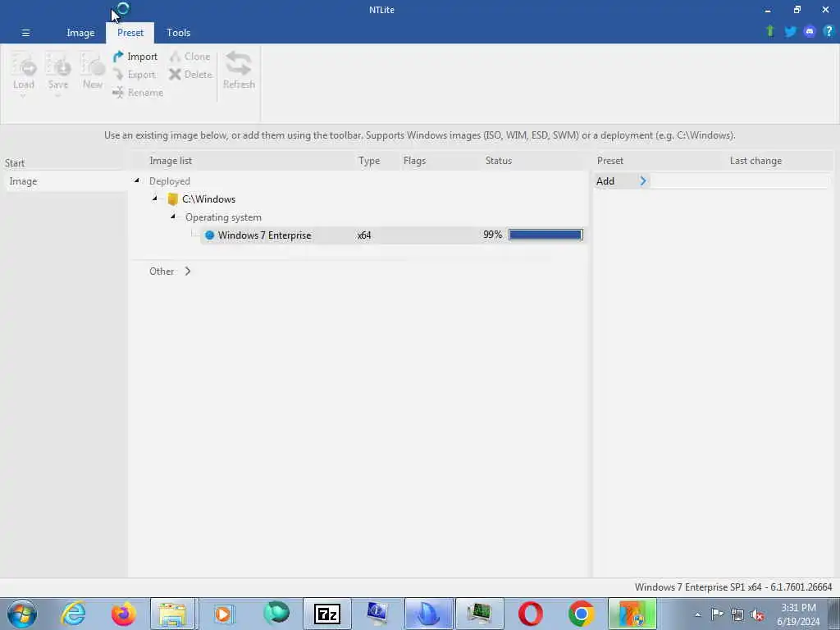This screenshot has width=840, height=630.
Task: Launch Opera from the taskbar
Action: (x=531, y=614)
